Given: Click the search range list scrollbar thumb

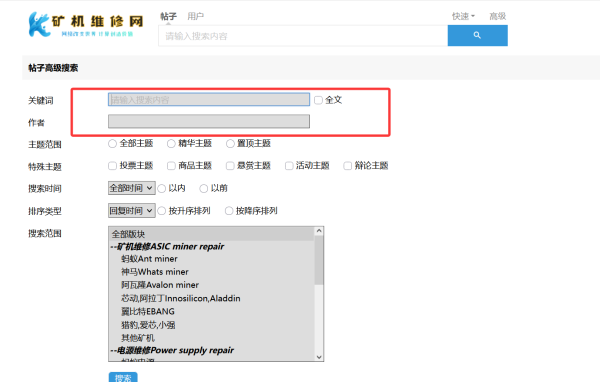Looking at the screenshot, I should coord(319,260).
